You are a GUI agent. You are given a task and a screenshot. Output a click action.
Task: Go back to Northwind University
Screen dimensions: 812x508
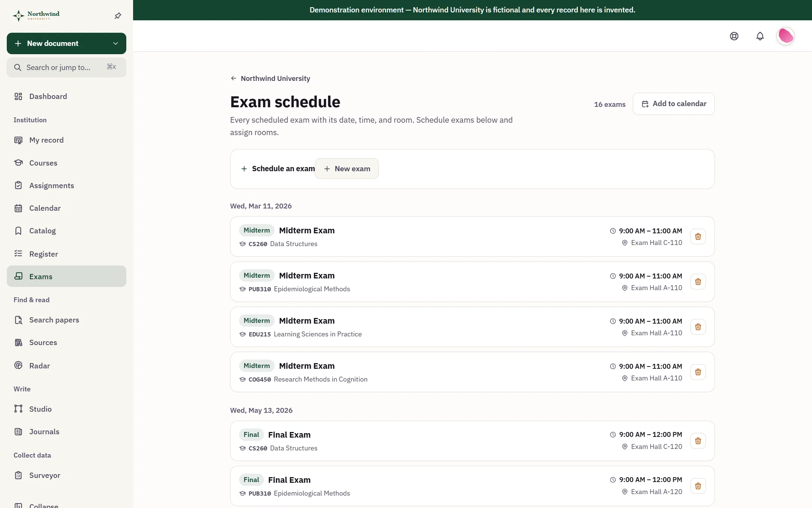pyautogui.click(x=270, y=78)
